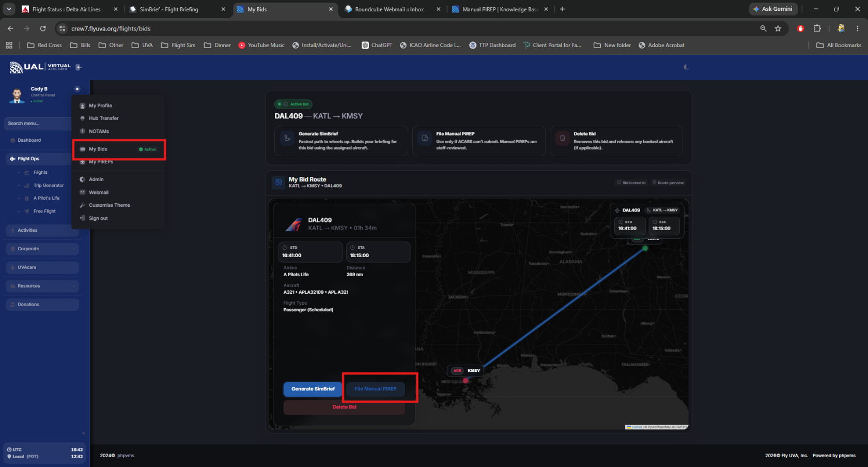Click the Route preview chip
The width and height of the screenshot is (868, 467).
tap(668, 183)
